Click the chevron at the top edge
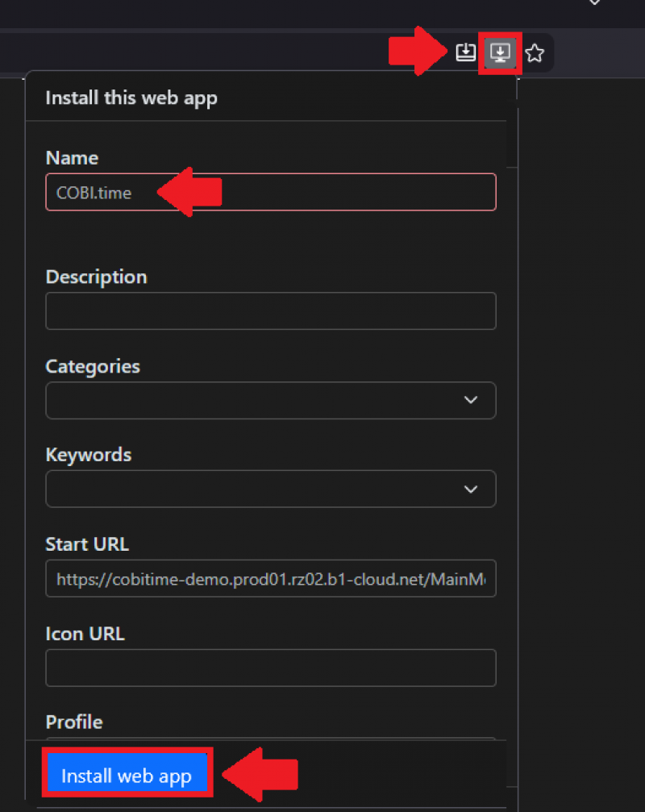645x812 pixels. click(x=595, y=3)
